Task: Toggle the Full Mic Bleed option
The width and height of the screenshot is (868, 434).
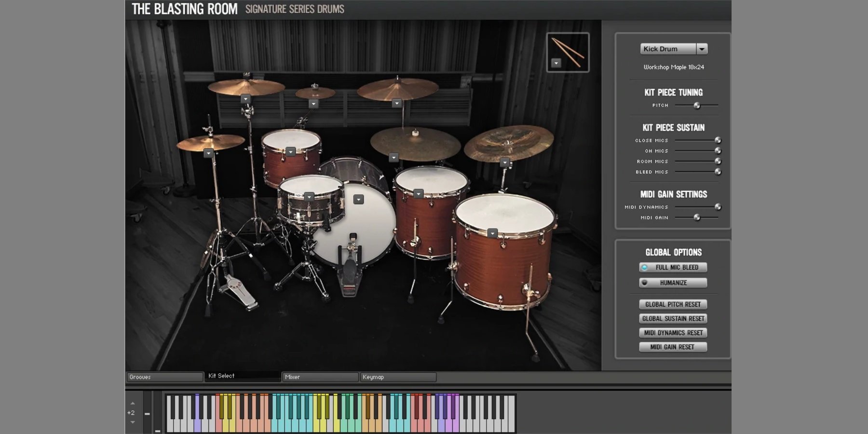Action: (673, 267)
